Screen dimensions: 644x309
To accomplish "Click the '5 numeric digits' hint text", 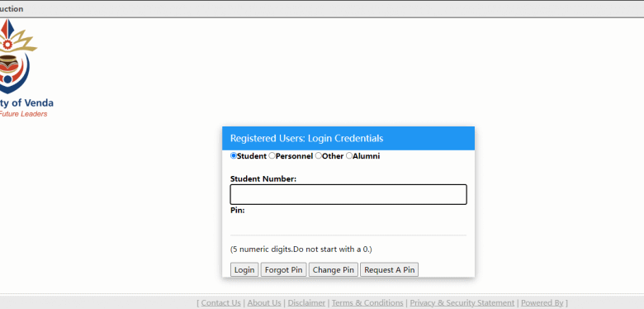I will 301,249.
